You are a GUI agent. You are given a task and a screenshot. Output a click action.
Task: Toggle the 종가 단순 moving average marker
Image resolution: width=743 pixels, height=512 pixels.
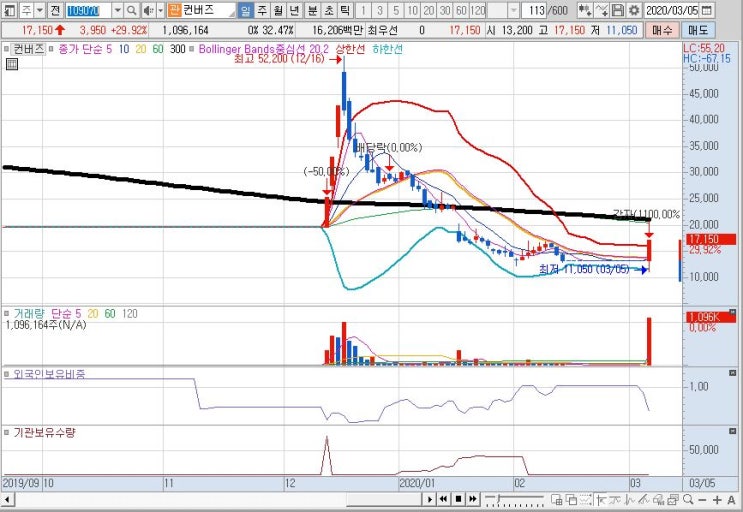51,49
